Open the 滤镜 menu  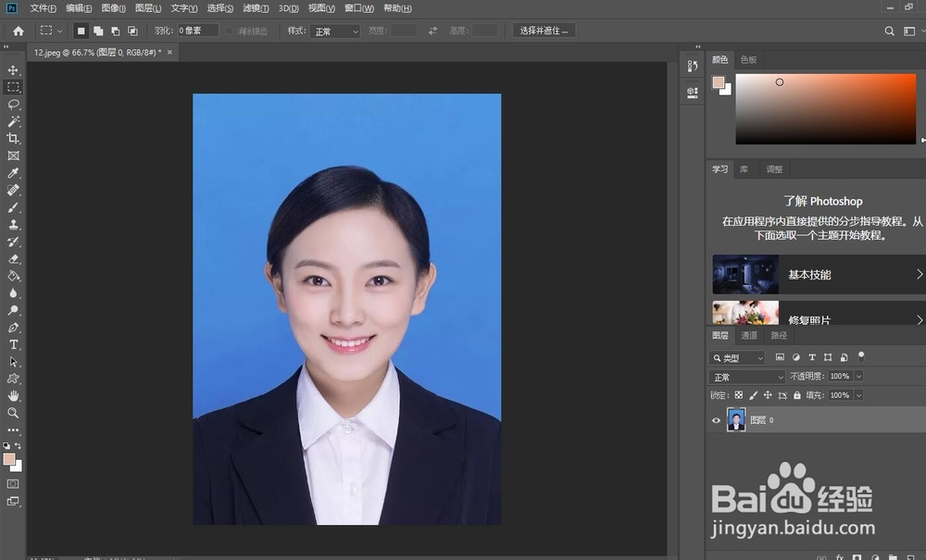tap(256, 8)
